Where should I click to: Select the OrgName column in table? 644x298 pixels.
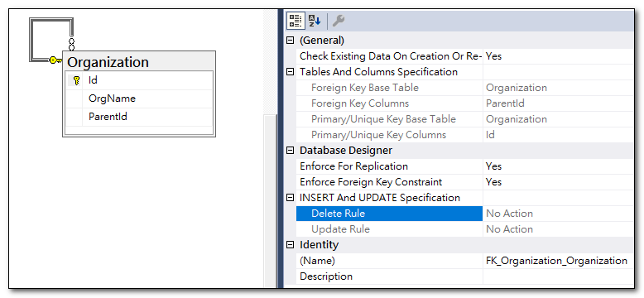pos(140,99)
